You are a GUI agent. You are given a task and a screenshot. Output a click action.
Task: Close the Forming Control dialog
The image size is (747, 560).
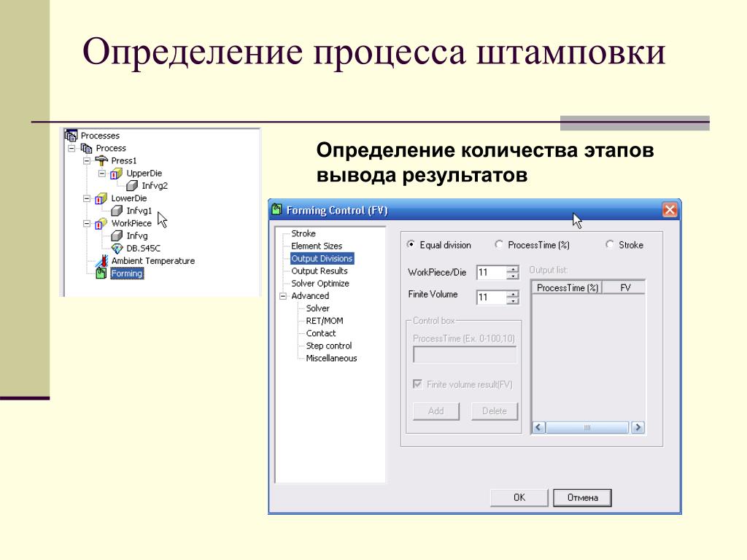(670, 209)
